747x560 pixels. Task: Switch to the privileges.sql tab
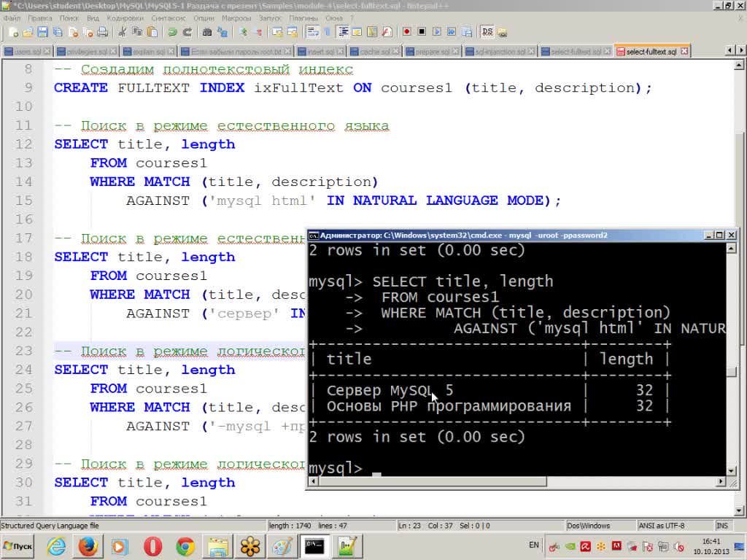86,51
